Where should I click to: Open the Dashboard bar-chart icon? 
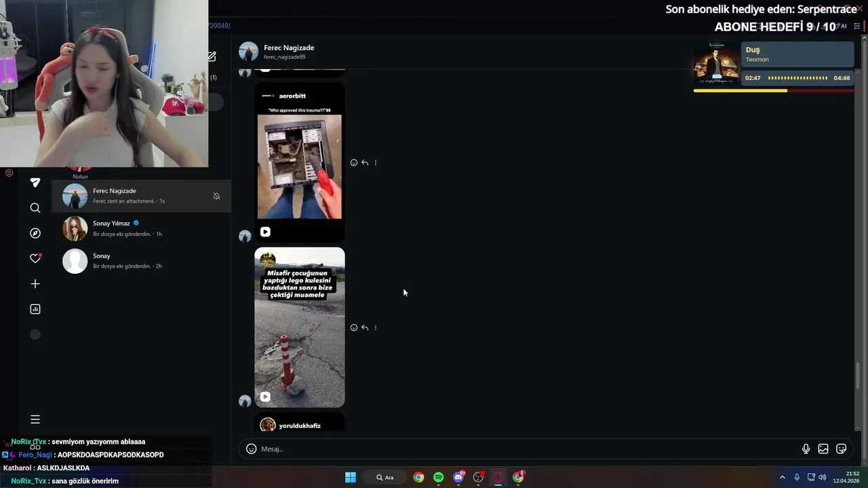[x=35, y=309]
